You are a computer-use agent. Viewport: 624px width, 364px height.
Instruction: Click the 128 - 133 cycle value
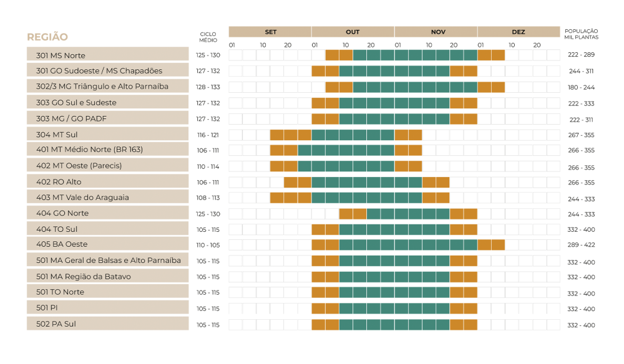(208, 87)
